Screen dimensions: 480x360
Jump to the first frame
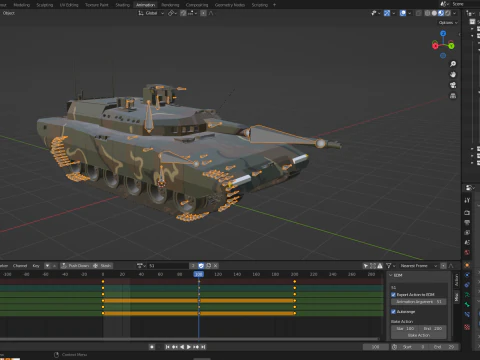coord(167,347)
